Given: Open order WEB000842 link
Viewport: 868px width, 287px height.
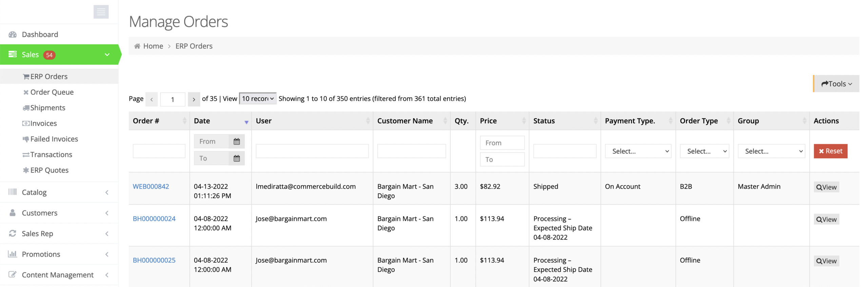Looking at the screenshot, I should (151, 187).
